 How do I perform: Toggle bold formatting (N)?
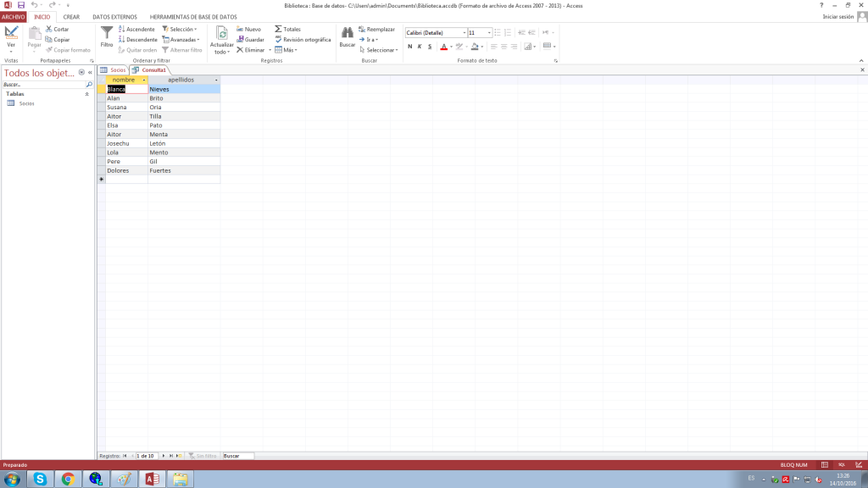pyautogui.click(x=409, y=47)
